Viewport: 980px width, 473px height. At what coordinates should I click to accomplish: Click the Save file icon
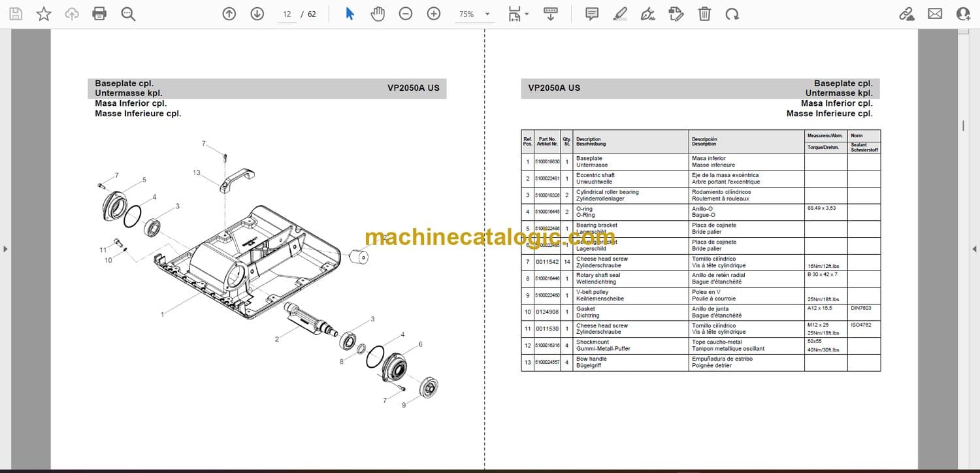coord(16,14)
